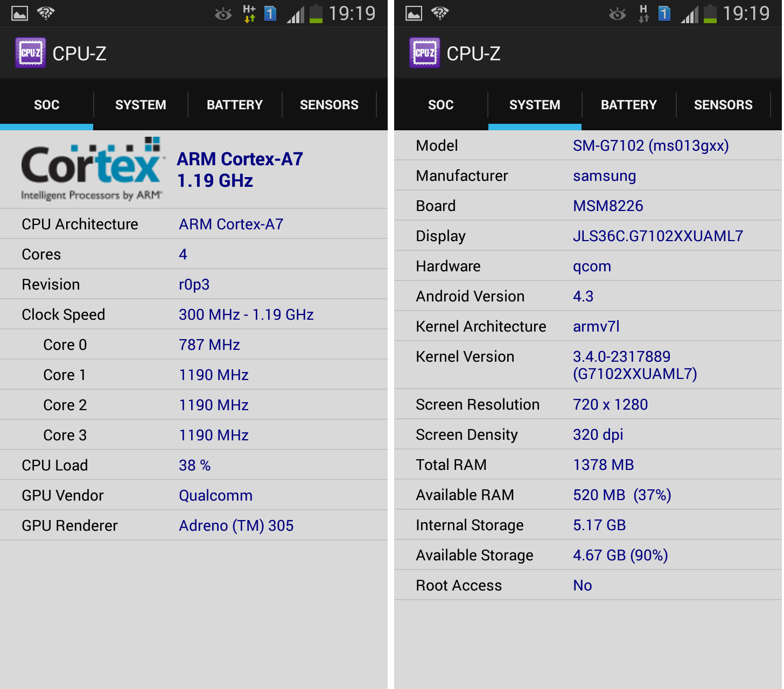784x689 pixels.
Task: Tap Manufacturer value samsung
Action: click(x=604, y=175)
